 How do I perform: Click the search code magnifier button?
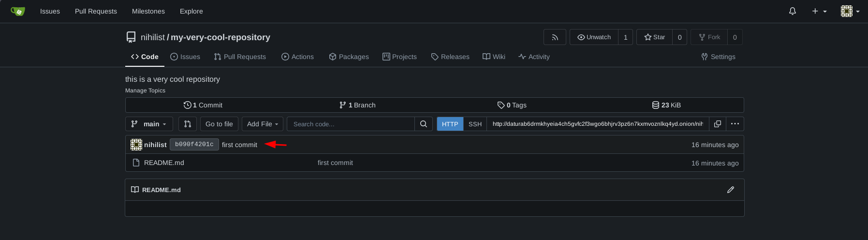423,124
